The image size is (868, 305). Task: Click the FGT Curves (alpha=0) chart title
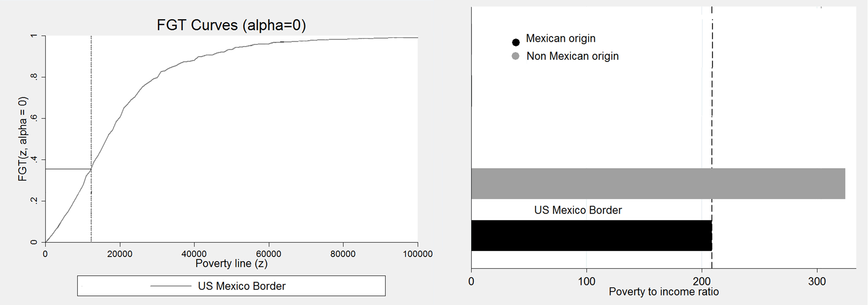tap(231, 25)
